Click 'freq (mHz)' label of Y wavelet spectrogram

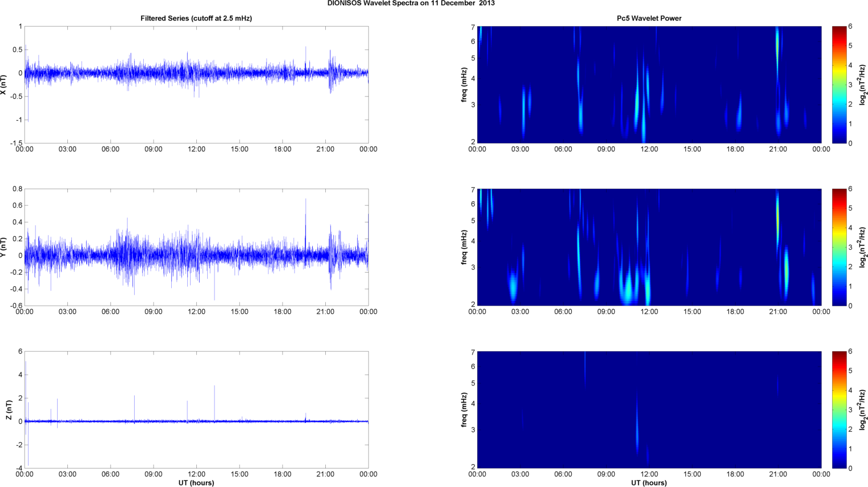(465, 247)
